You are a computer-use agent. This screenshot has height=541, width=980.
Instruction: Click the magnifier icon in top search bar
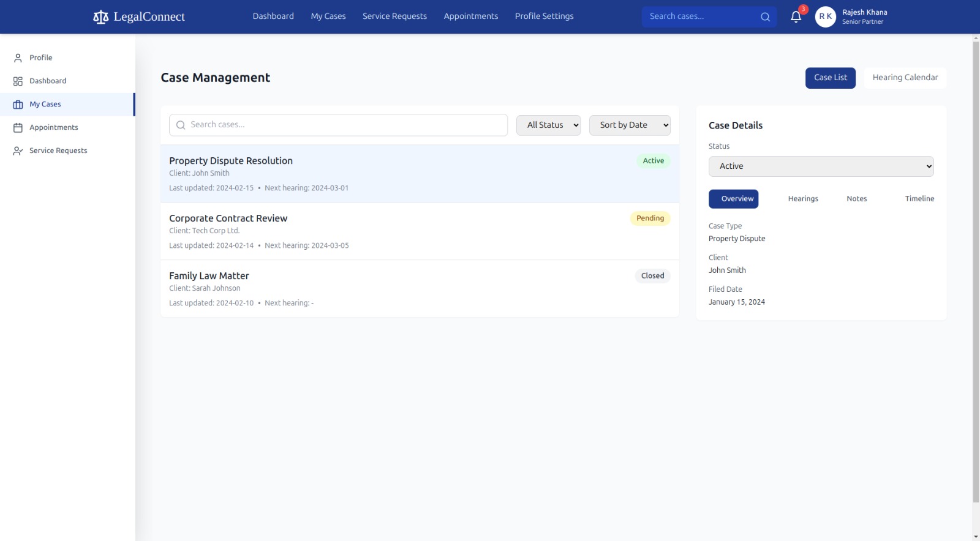765,17
